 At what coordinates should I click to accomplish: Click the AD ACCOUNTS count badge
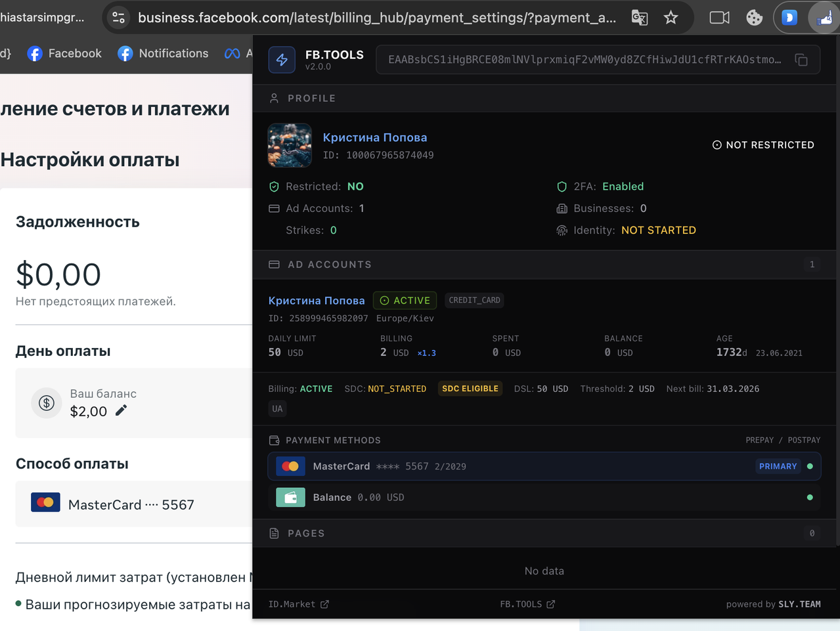coord(812,265)
